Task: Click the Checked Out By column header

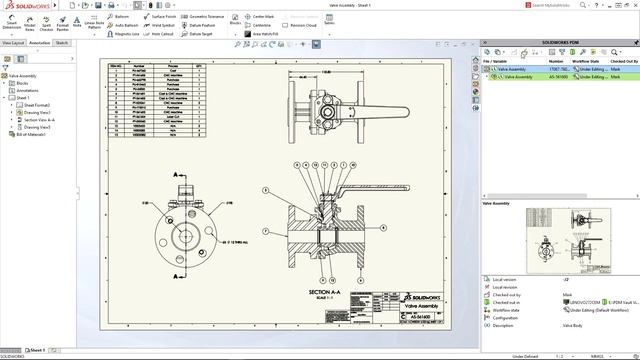Action: point(624,61)
